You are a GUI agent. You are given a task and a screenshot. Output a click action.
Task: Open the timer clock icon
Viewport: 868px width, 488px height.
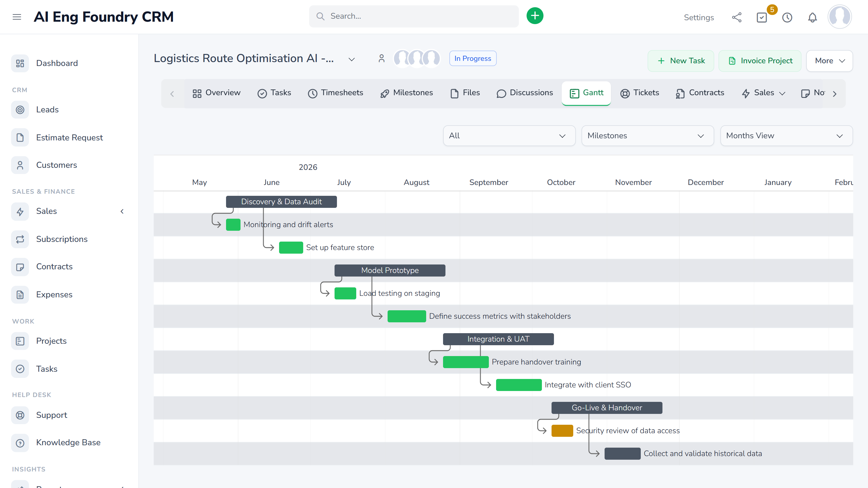pyautogui.click(x=787, y=17)
